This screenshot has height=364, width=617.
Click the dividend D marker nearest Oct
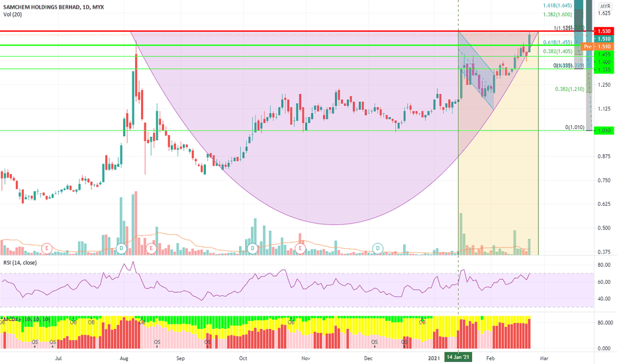(253, 248)
